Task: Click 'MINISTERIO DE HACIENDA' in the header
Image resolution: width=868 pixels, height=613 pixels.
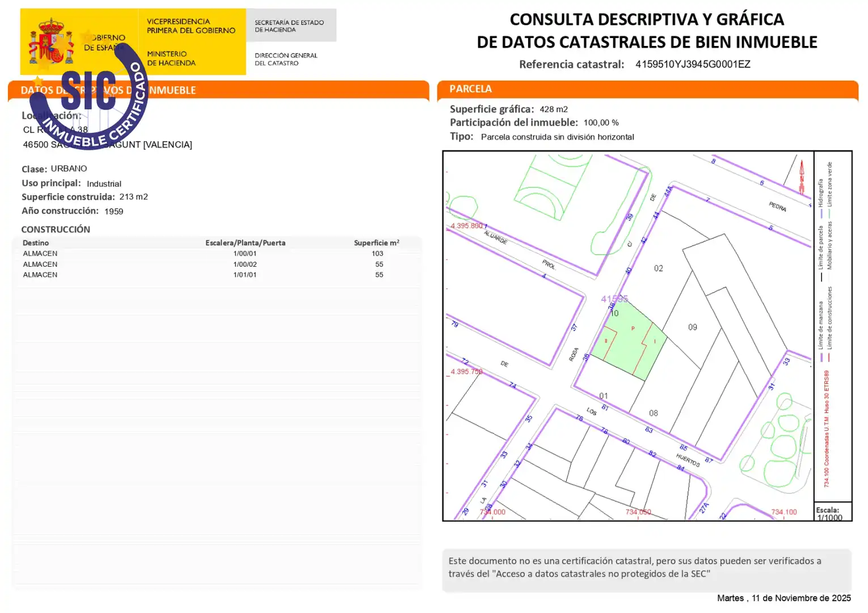Action: tap(171, 58)
